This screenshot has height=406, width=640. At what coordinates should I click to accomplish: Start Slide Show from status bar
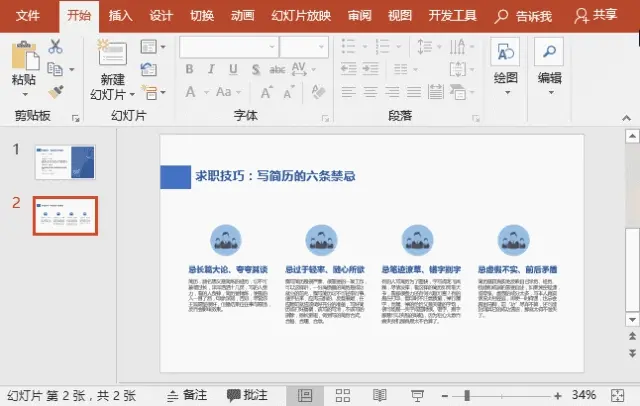point(417,395)
